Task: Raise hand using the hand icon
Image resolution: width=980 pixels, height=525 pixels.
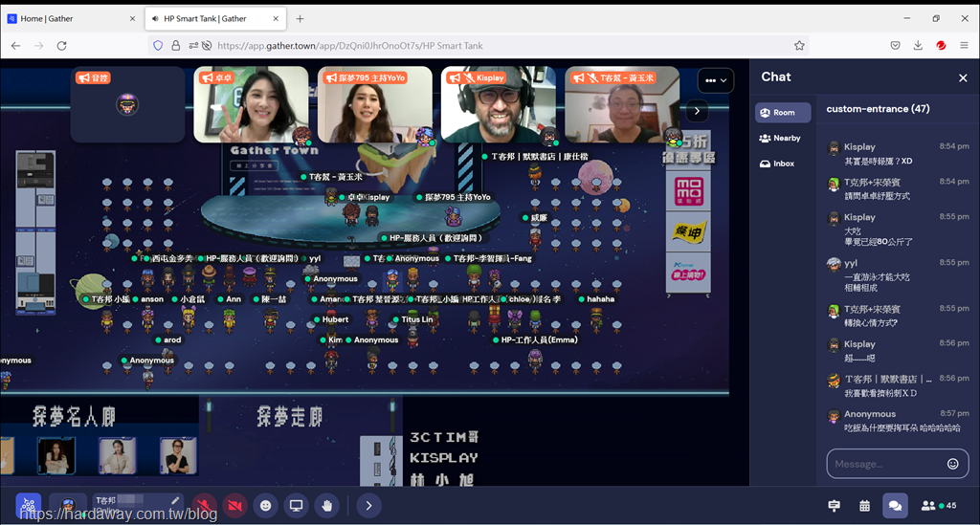Action: click(327, 506)
